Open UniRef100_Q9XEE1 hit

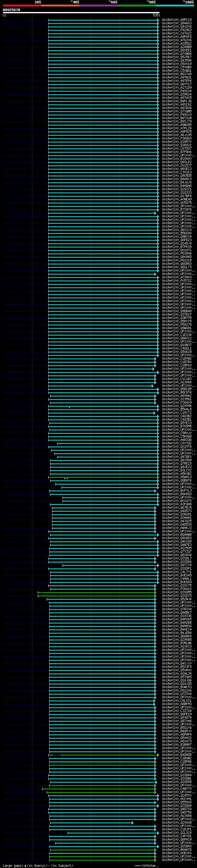click(x=177, y=50)
